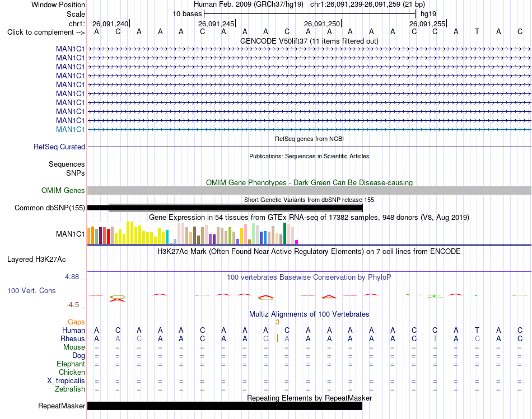
Task: Click the 100 Vert. Cons label
Action: (31, 290)
